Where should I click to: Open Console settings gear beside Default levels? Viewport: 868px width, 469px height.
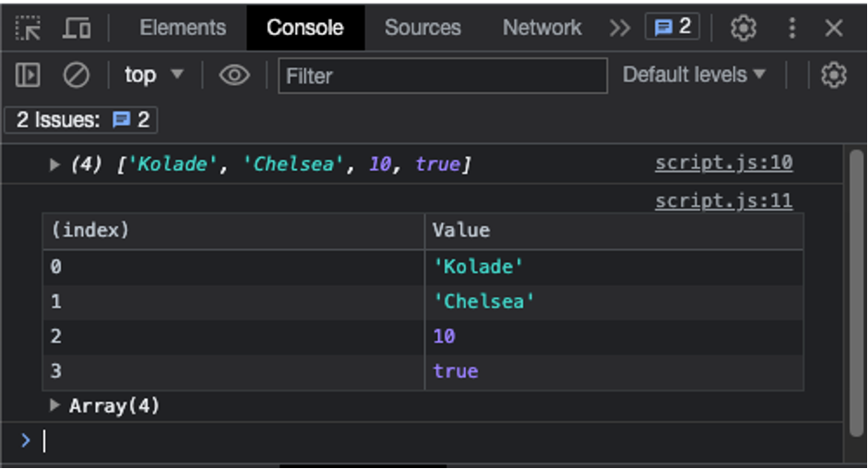(834, 75)
